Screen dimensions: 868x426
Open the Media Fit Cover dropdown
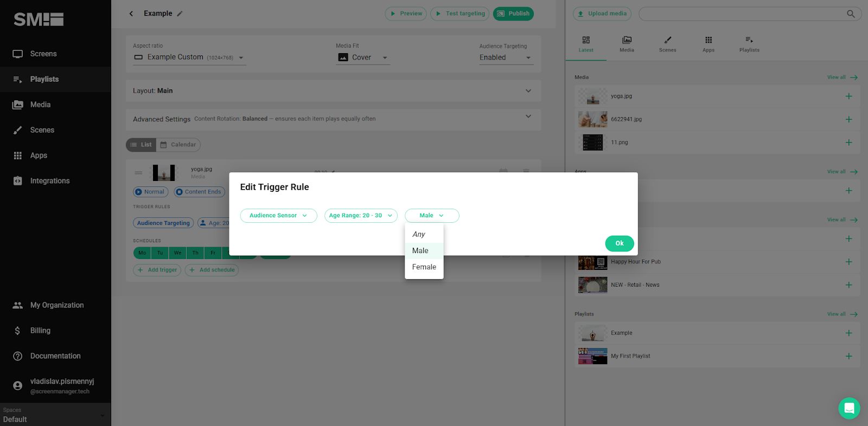(x=363, y=57)
